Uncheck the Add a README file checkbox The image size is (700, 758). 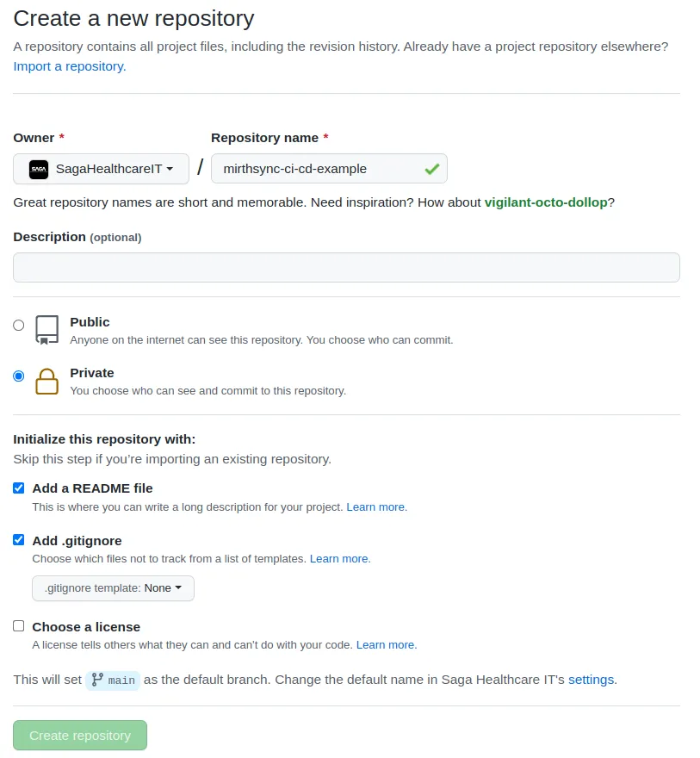tap(19, 488)
